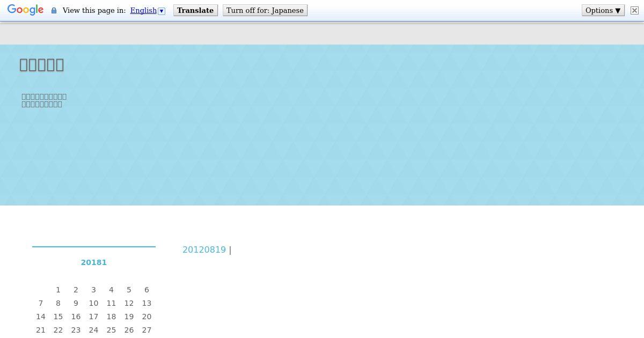Screen dimensions: 644x338
Task: Select calendar day 16
Action: pos(76,317)
